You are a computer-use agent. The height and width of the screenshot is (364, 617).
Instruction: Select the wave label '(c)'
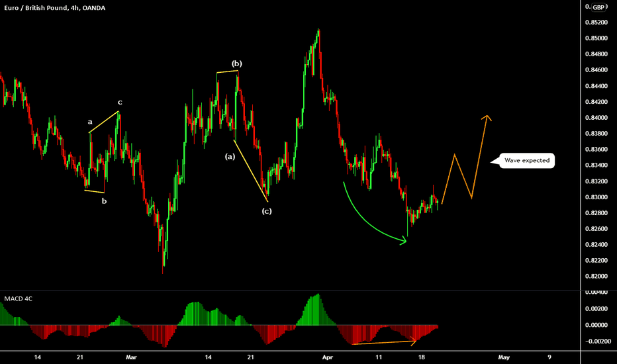pyautogui.click(x=267, y=211)
